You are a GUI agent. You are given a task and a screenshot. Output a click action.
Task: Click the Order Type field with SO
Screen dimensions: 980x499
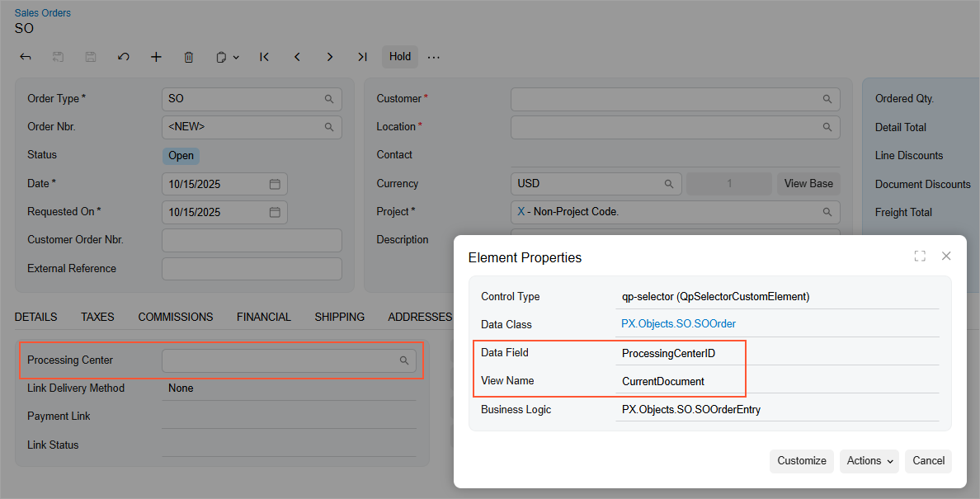pos(252,99)
